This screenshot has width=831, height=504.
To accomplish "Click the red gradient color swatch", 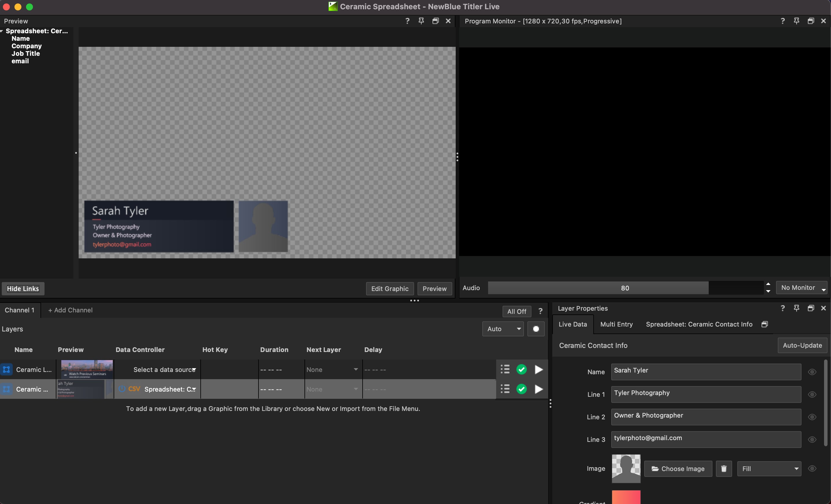I will pyautogui.click(x=626, y=497).
